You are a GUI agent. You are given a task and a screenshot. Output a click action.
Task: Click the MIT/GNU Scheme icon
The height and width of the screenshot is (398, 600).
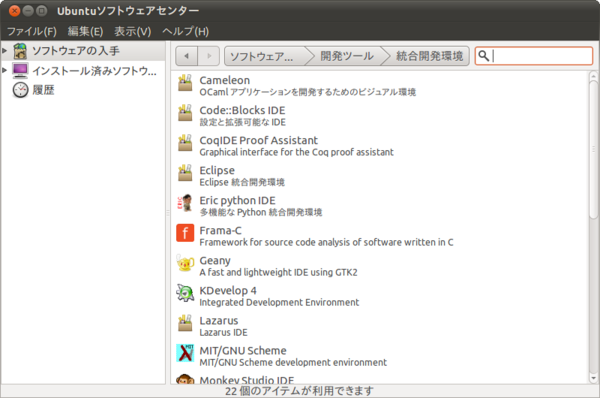point(185,353)
